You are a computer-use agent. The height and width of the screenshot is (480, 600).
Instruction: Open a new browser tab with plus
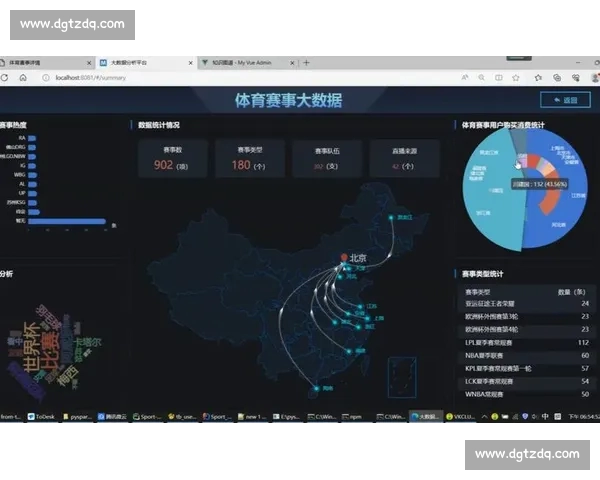pos(306,63)
